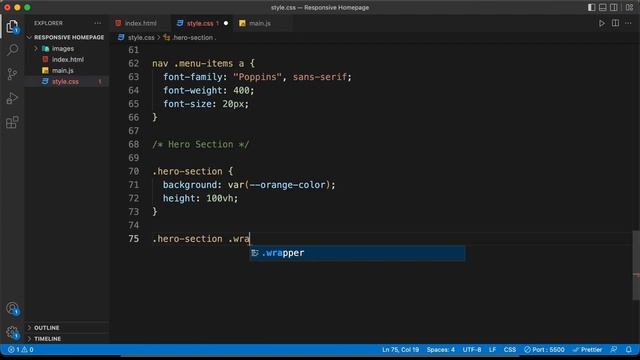Click Port : 5500 Live Server item

[544, 350]
